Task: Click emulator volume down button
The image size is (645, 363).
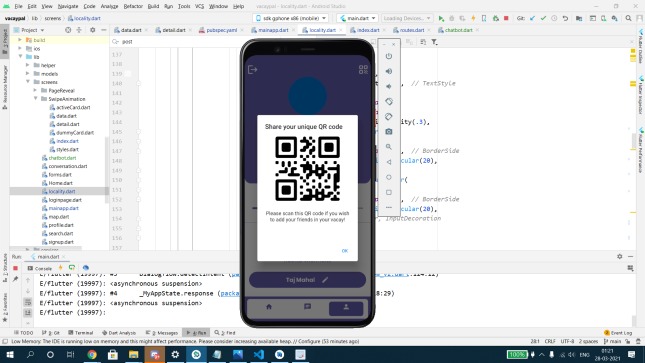Action: 389,86
